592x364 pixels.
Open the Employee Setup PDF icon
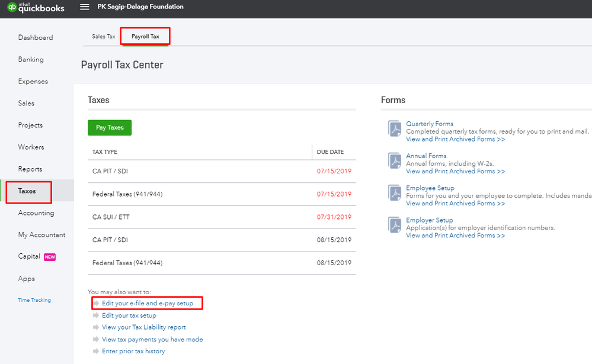pos(395,193)
